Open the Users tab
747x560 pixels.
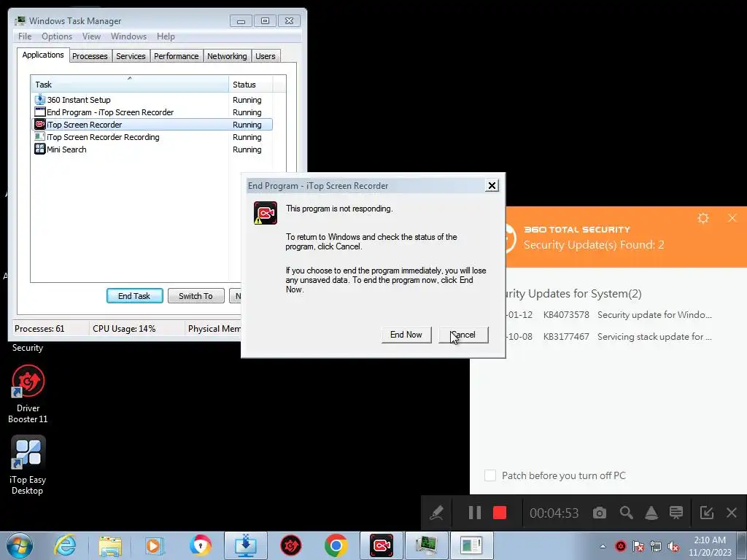(x=266, y=56)
